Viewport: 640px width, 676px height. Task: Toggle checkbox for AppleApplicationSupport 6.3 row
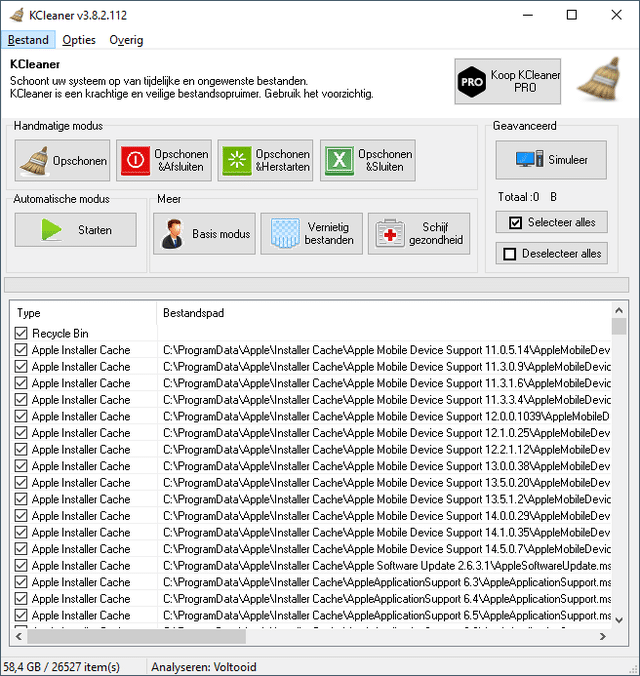[21, 582]
